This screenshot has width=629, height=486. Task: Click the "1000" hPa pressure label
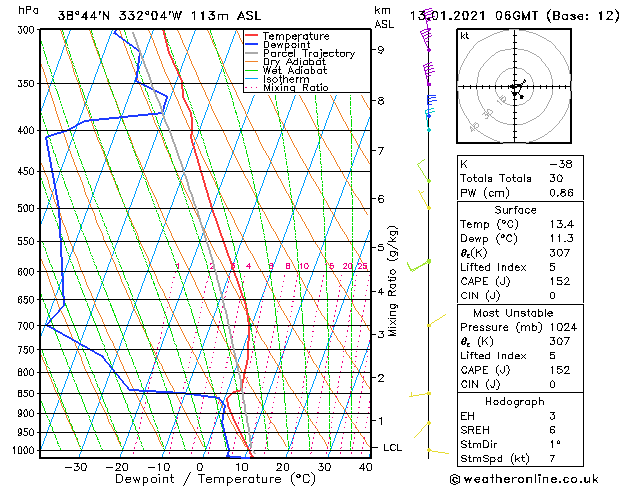pyautogui.click(x=25, y=451)
